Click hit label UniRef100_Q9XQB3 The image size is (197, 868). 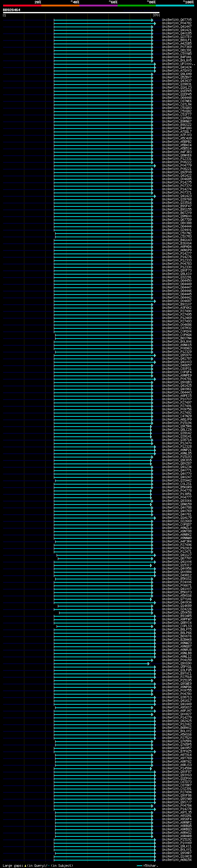tap(177, 382)
